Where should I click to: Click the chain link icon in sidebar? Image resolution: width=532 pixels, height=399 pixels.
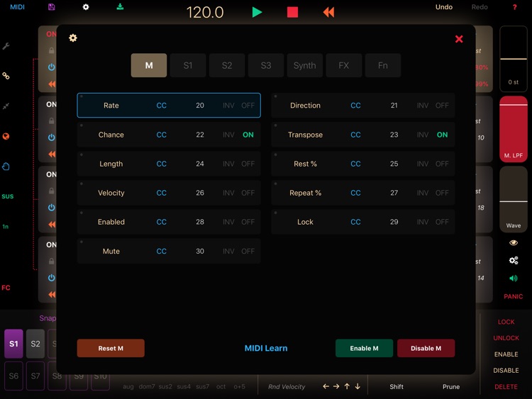point(6,76)
